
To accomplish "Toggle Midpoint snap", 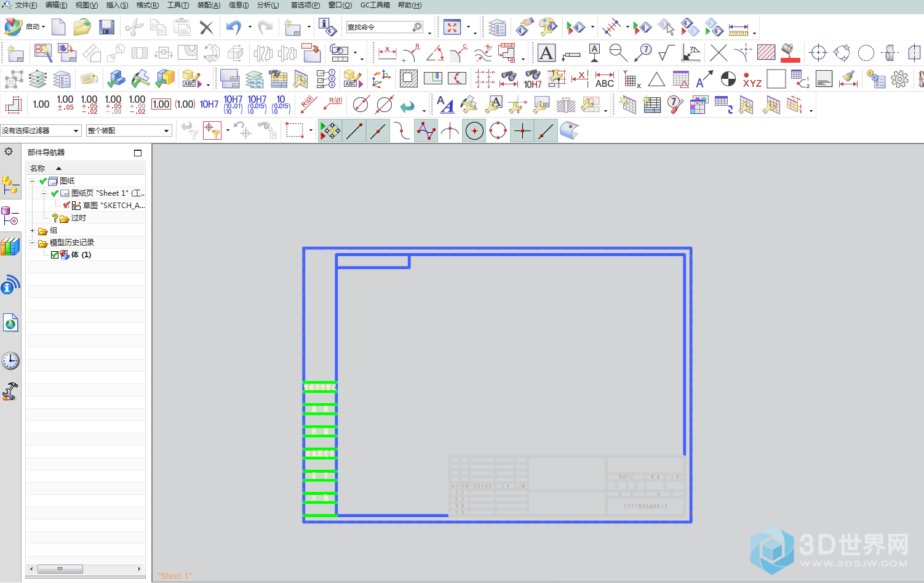I will tap(378, 131).
